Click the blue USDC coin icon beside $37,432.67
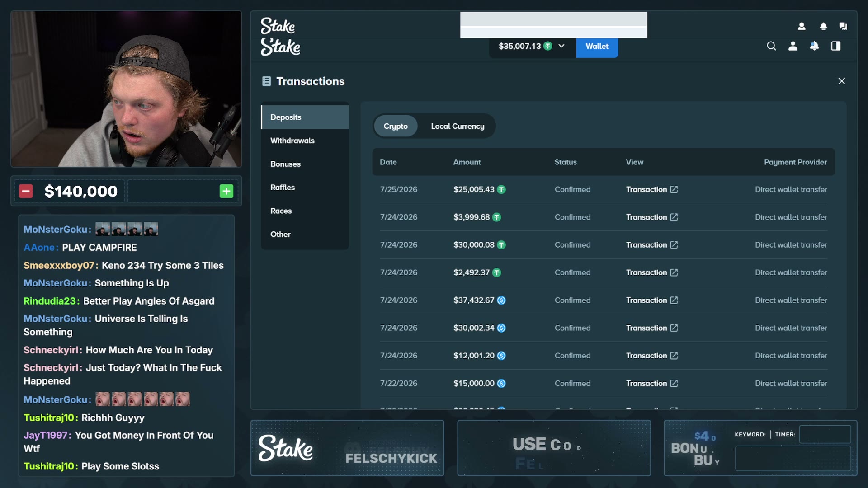The width and height of the screenshot is (868, 488). (x=501, y=300)
